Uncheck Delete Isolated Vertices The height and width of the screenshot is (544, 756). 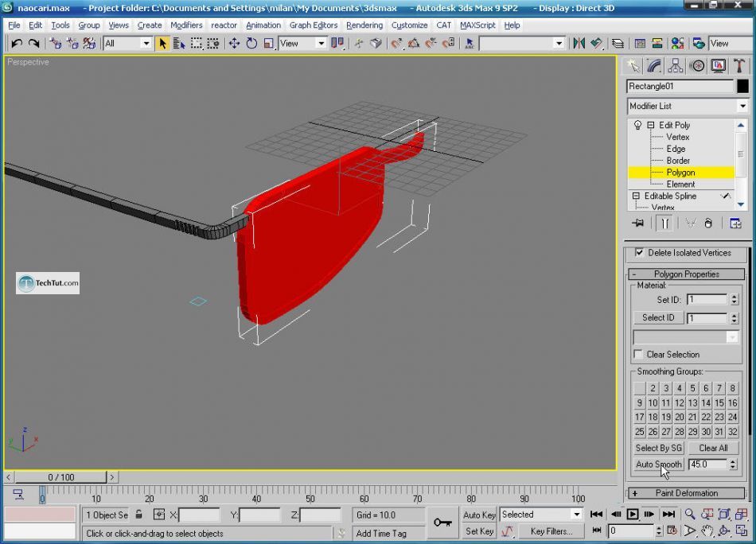pyautogui.click(x=640, y=254)
